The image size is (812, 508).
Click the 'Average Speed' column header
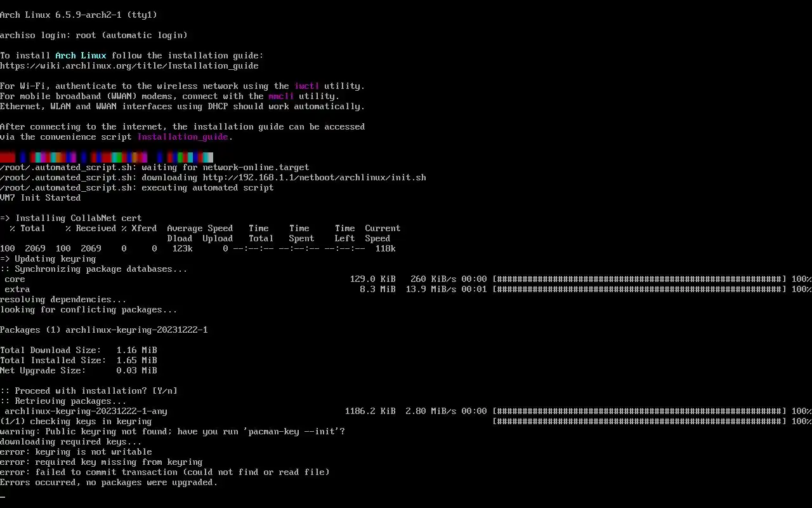pyautogui.click(x=200, y=228)
